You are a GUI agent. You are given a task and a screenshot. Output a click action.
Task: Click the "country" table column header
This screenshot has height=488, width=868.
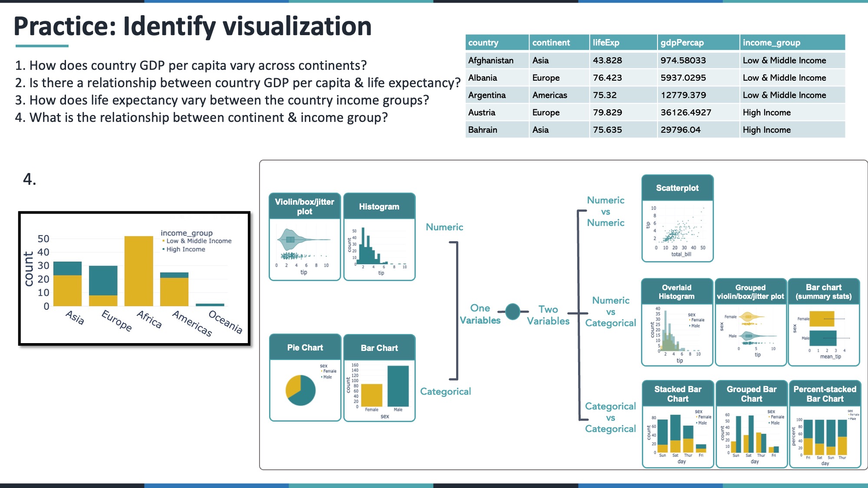coord(497,43)
